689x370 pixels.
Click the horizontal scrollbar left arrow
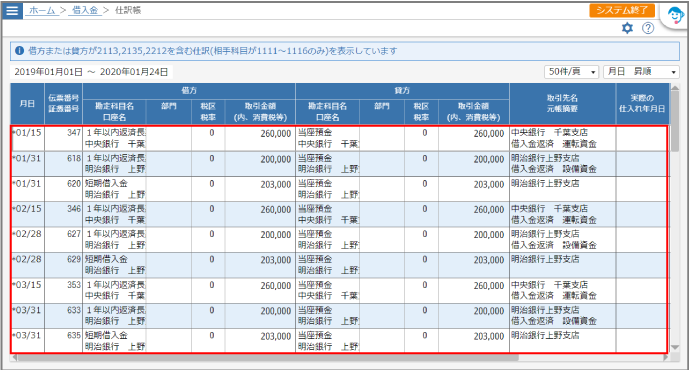click(15, 358)
